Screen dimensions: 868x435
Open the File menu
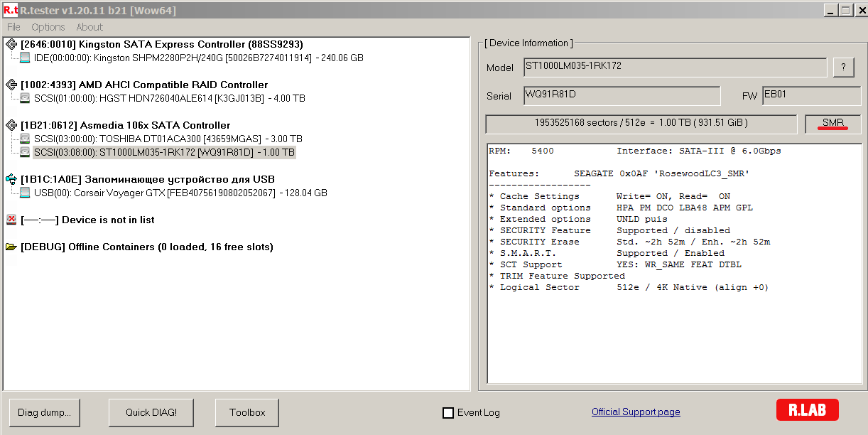point(13,27)
